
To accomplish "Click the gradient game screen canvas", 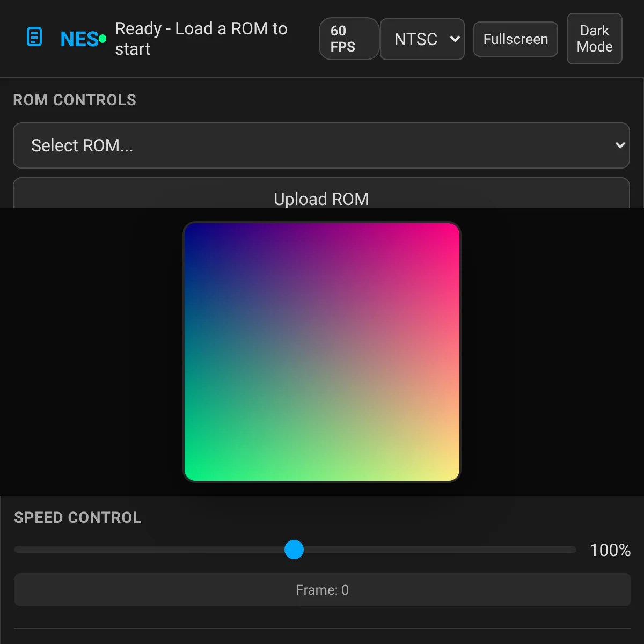I will pos(321,352).
